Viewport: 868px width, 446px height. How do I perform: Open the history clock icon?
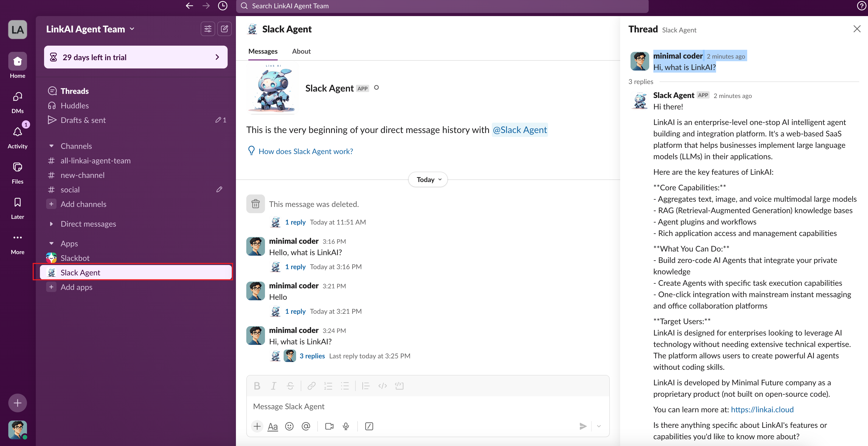pos(223,6)
